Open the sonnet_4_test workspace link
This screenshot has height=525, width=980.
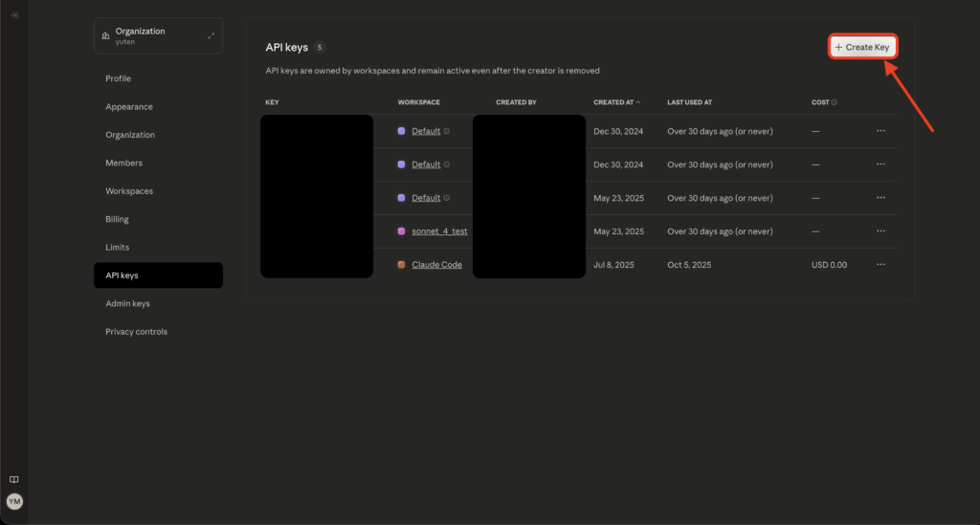439,231
